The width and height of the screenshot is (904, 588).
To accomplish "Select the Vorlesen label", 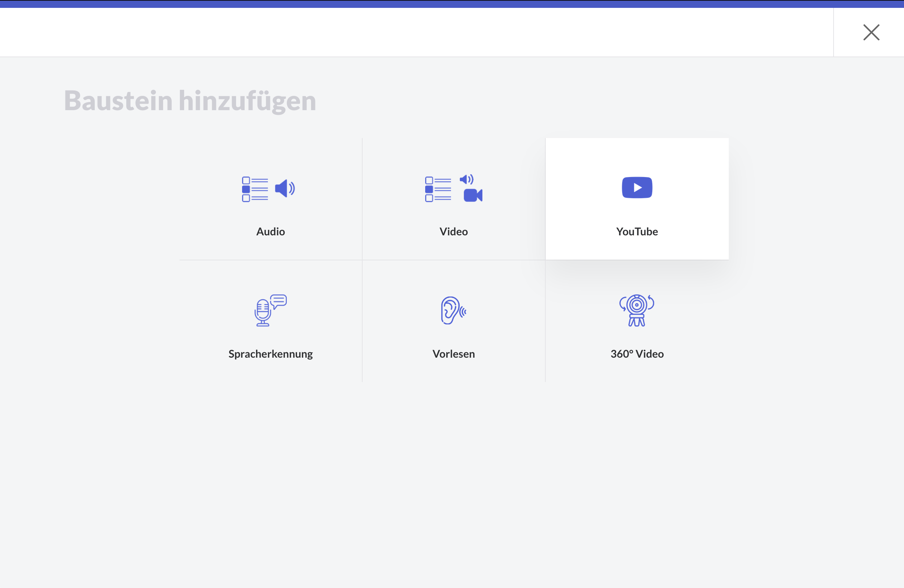I will coord(453,354).
